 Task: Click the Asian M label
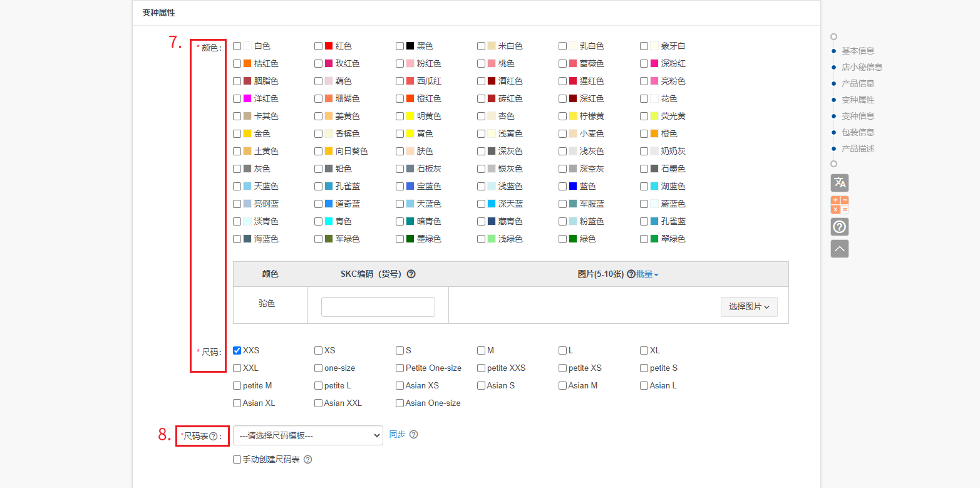pyautogui.click(x=583, y=385)
